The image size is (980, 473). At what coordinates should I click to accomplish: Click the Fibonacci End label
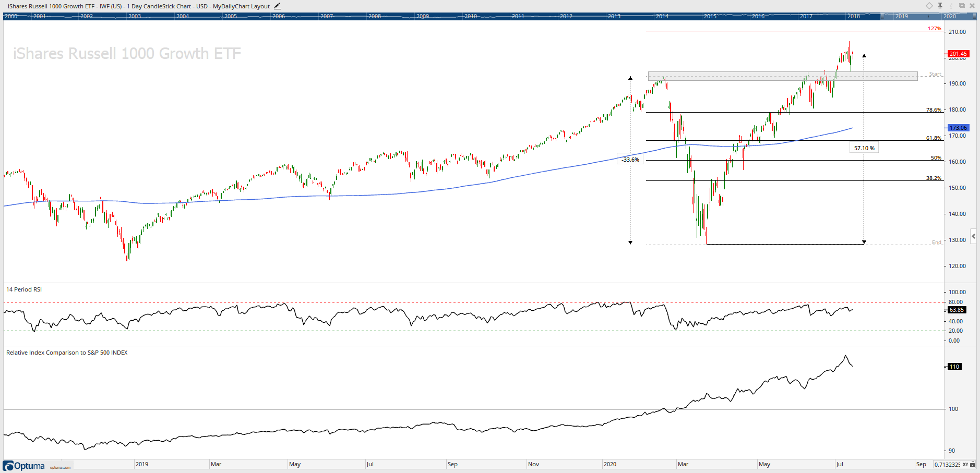tap(937, 242)
